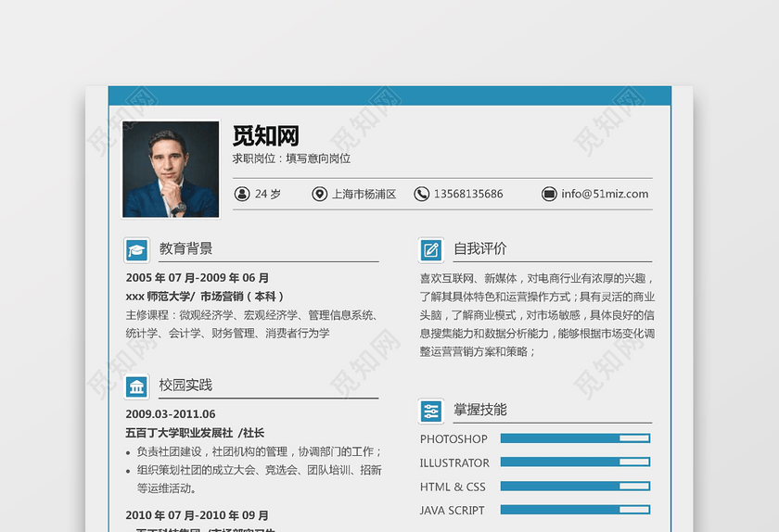Click the line xxx 师范大学/ 市场营销（本科）
This screenshot has width=779, height=532.
[x=205, y=297]
